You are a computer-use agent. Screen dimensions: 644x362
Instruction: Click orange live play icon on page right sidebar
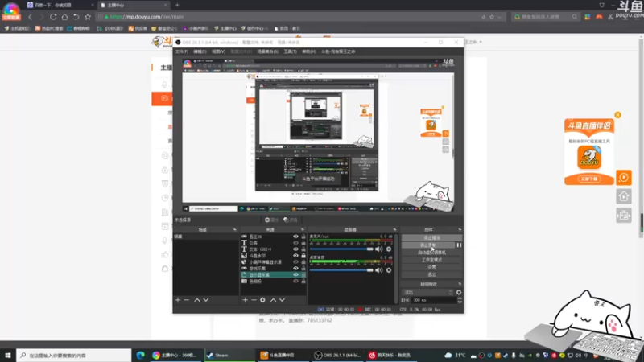tap(623, 178)
